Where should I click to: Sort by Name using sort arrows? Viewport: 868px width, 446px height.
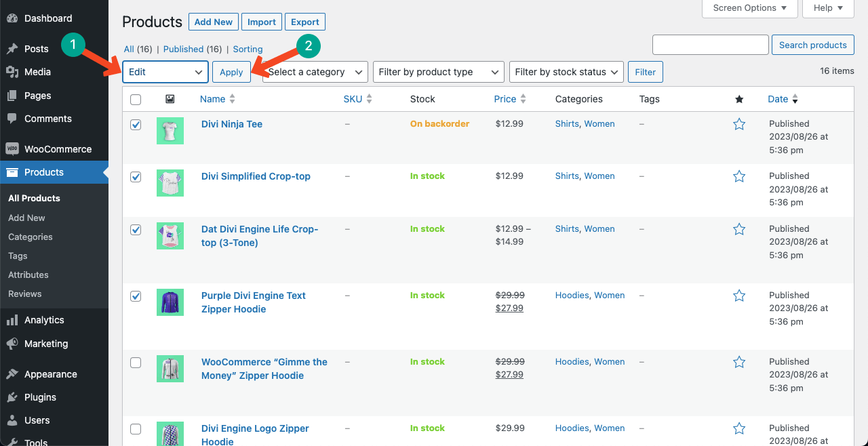[232, 99]
